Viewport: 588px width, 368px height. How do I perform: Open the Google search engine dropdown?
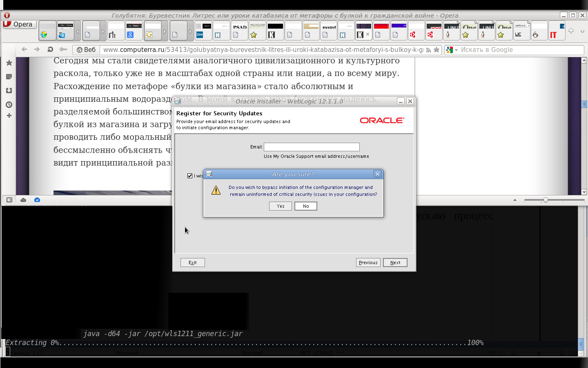[x=452, y=50]
